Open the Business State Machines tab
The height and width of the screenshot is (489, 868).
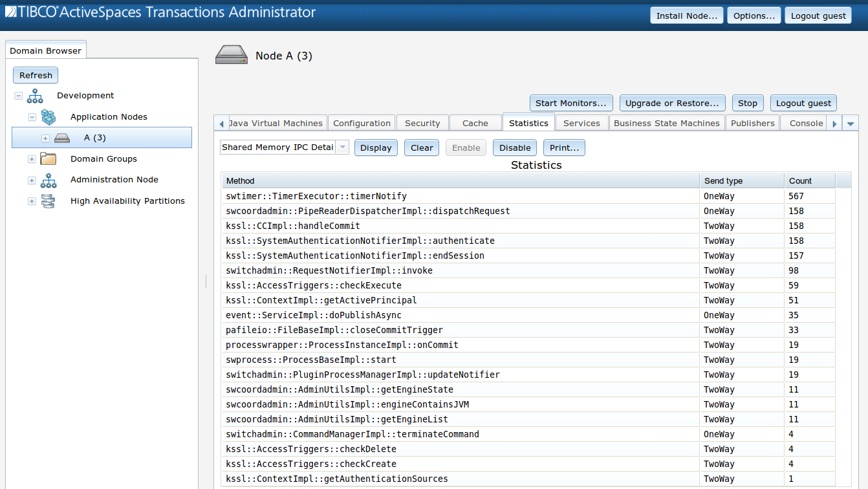(x=666, y=122)
